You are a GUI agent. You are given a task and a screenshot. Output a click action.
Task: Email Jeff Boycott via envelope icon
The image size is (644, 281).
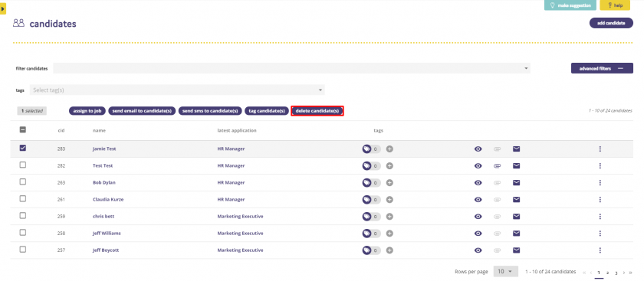516,250
